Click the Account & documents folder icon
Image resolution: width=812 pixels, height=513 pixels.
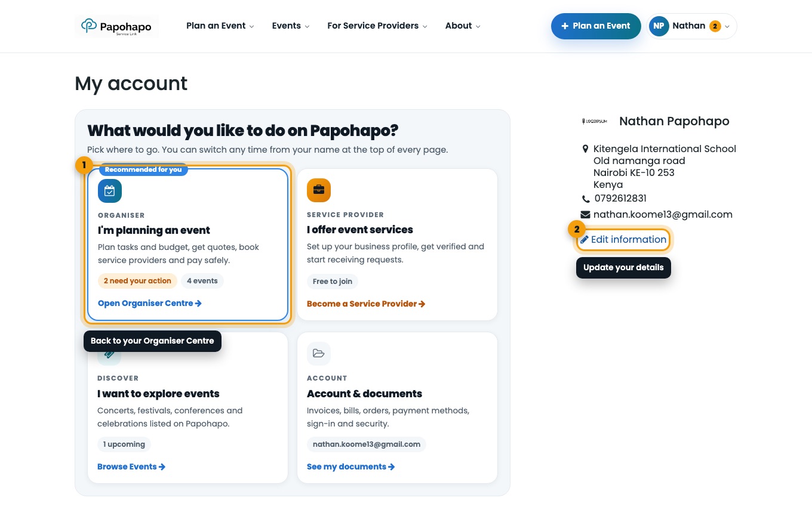319,354
